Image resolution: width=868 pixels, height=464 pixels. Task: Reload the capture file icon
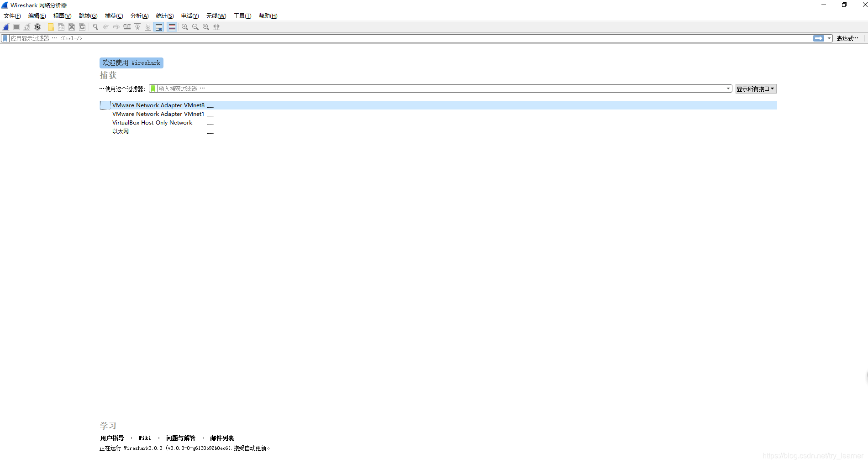(x=82, y=27)
